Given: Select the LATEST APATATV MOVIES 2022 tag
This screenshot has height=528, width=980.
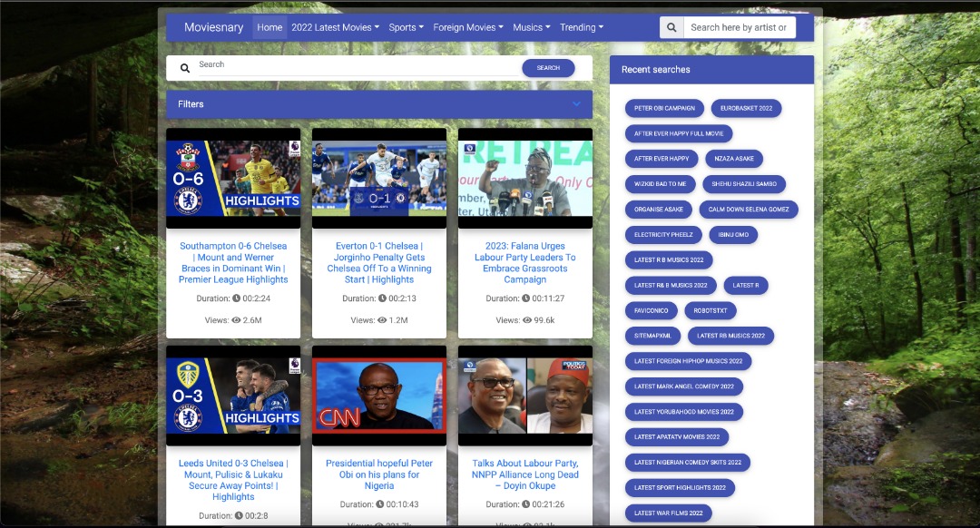Looking at the screenshot, I should coord(677,437).
